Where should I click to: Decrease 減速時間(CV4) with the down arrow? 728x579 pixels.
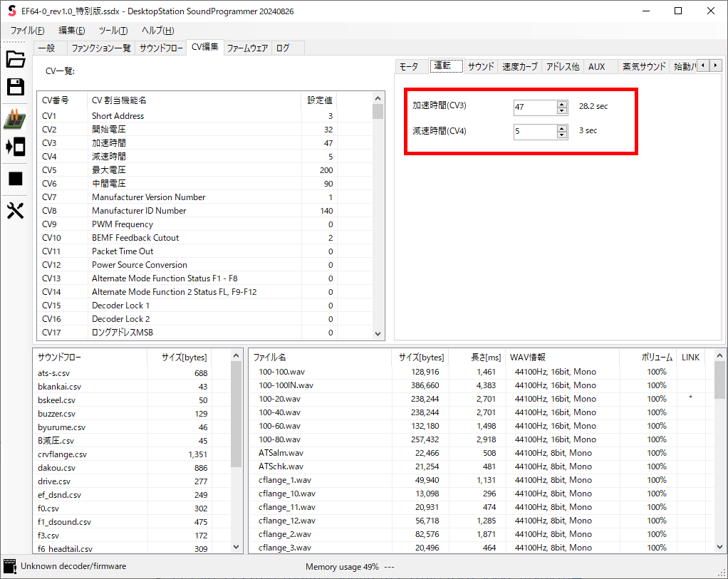coord(562,135)
